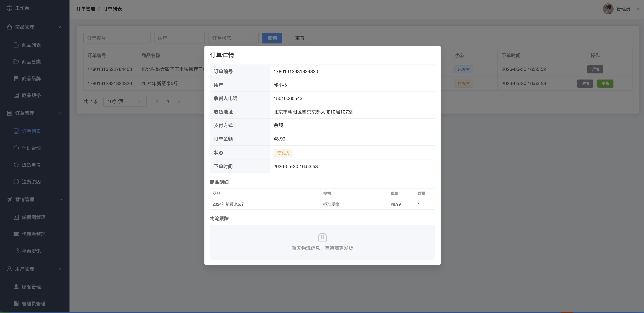Click the 订单管理 breadcrumb link
This screenshot has height=313, width=644.
click(86, 9)
